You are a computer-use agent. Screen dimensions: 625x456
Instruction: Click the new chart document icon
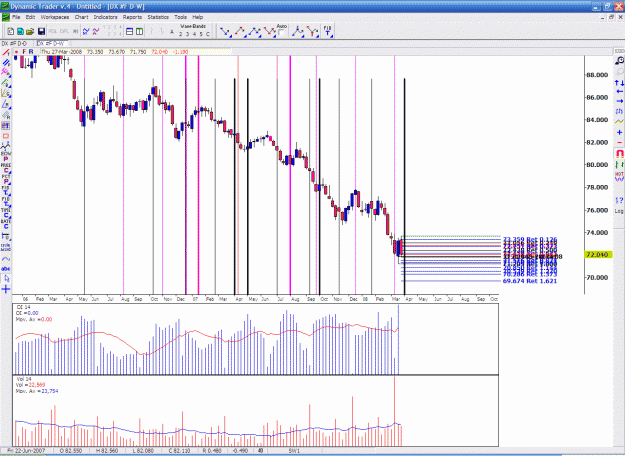(x=11, y=31)
